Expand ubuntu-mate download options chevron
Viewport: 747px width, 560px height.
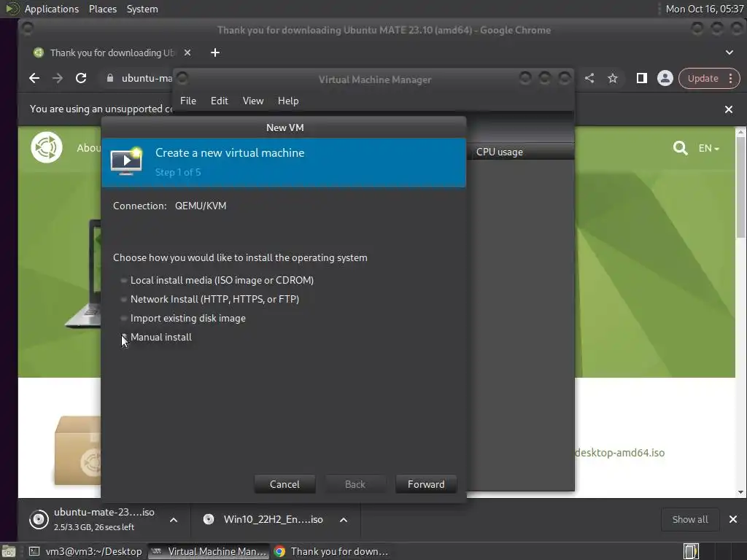174,519
